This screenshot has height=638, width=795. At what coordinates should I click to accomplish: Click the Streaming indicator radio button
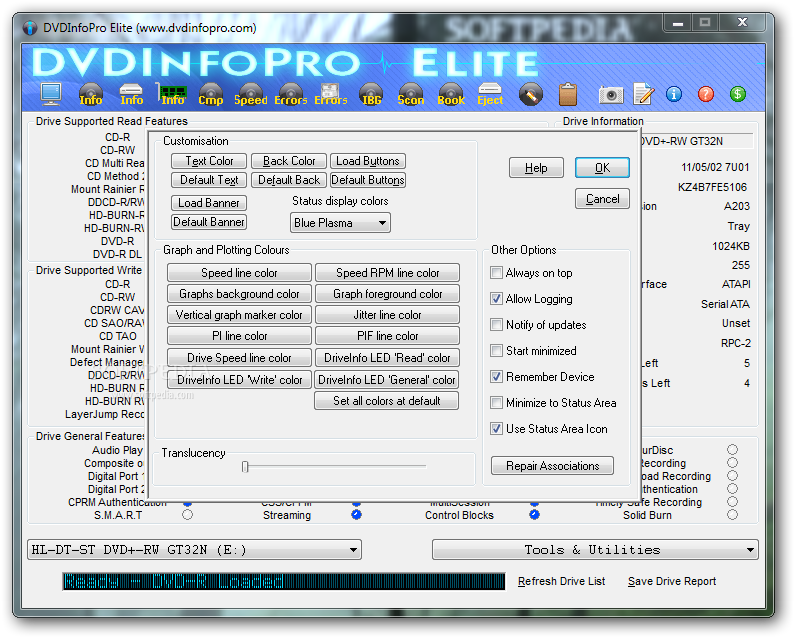(x=356, y=515)
